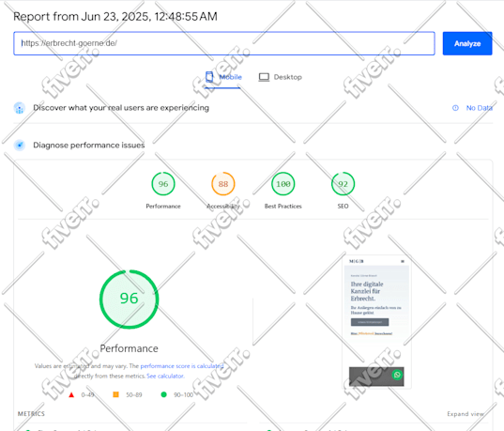Select the 88 Accessibility score gauge
Viewport: 504px width, 431px height.
(x=223, y=184)
